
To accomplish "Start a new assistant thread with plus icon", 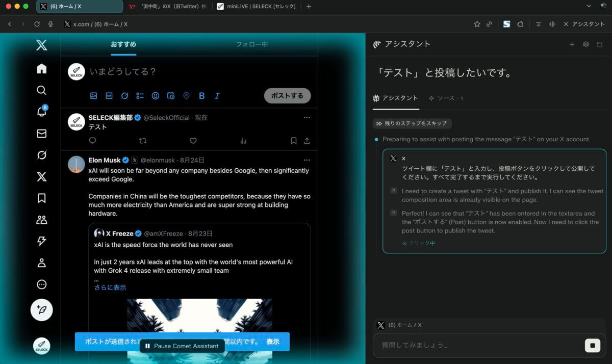I will click(572, 44).
